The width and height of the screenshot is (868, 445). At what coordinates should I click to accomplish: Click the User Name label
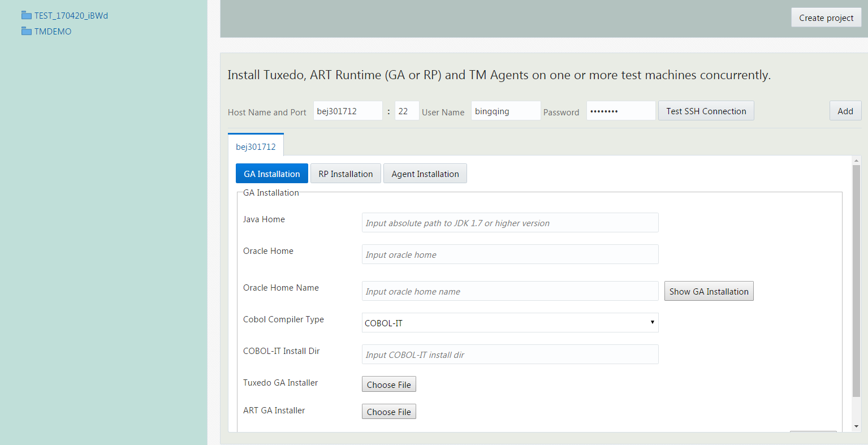coord(443,113)
